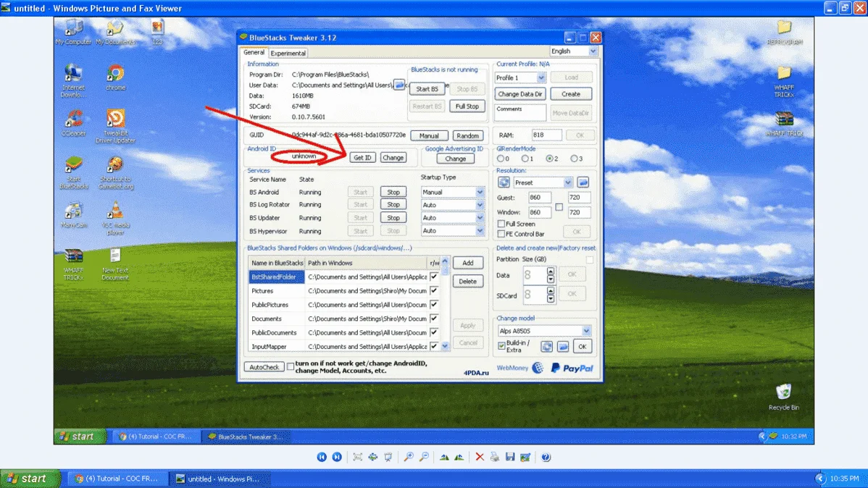This screenshot has width=868, height=488.
Task: Toggle the Build-in / Extra checkbox
Action: (x=501, y=346)
